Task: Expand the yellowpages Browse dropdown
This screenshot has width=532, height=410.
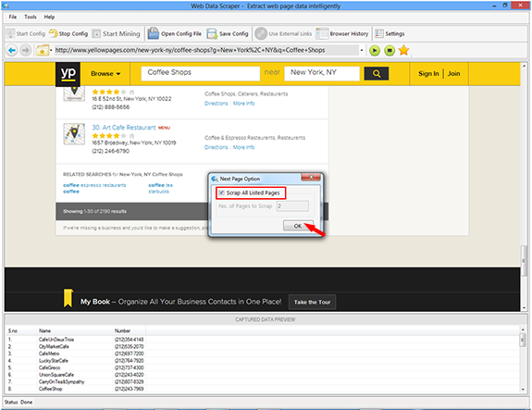Action: click(105, 74)
